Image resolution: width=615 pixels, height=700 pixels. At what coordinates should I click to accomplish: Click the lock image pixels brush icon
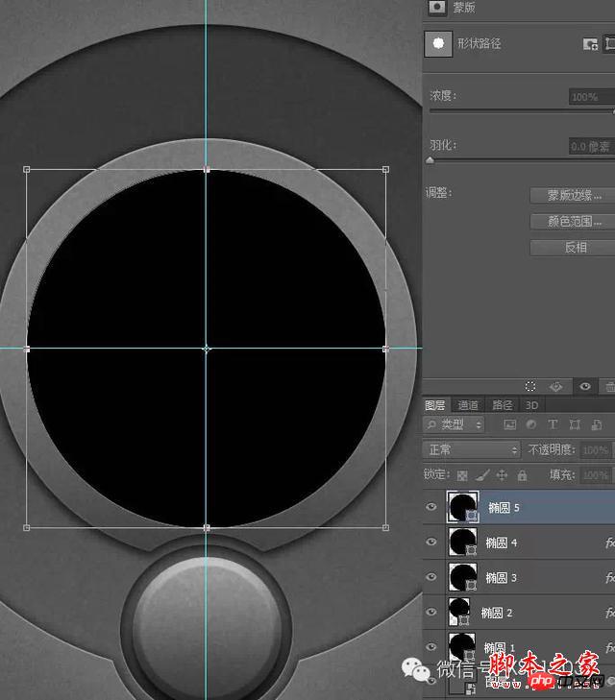coord(482,475)
